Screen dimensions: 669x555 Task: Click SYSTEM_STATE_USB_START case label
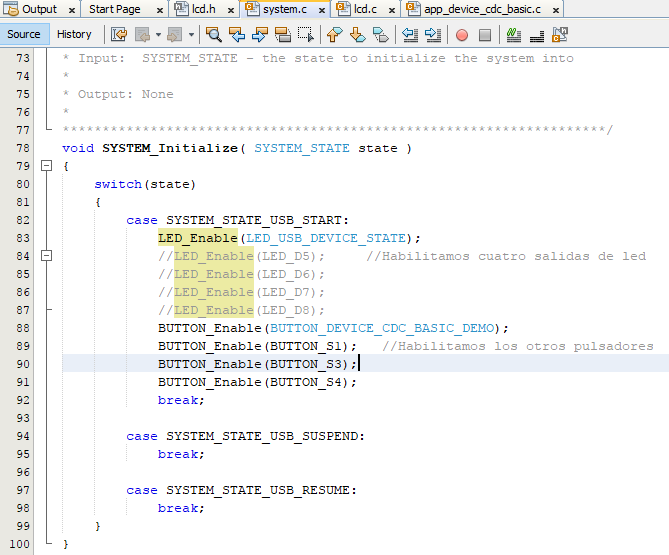click(254, 220)
